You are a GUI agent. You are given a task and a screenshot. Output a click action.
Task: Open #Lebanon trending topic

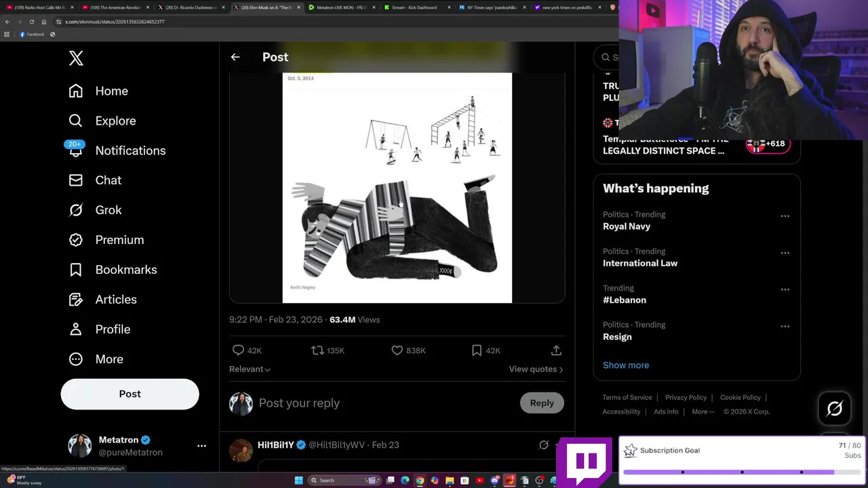coord(625,300)
